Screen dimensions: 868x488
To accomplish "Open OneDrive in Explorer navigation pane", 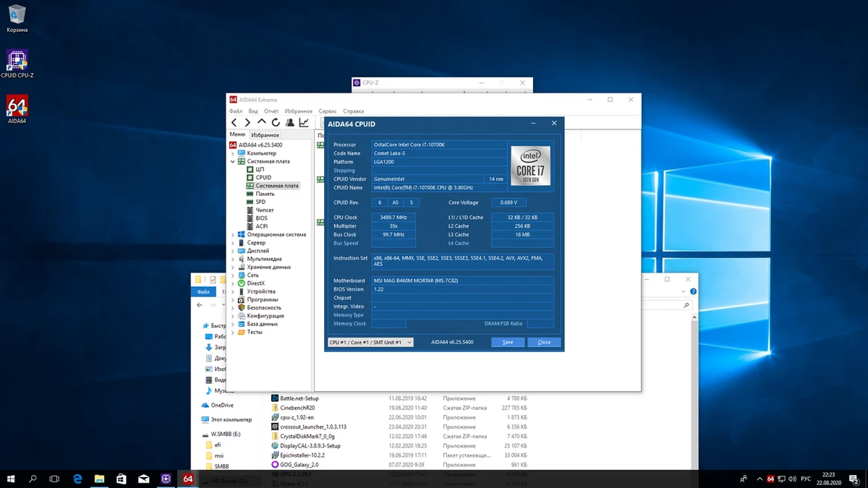I will pyautogui.click(x=218, y=406).
